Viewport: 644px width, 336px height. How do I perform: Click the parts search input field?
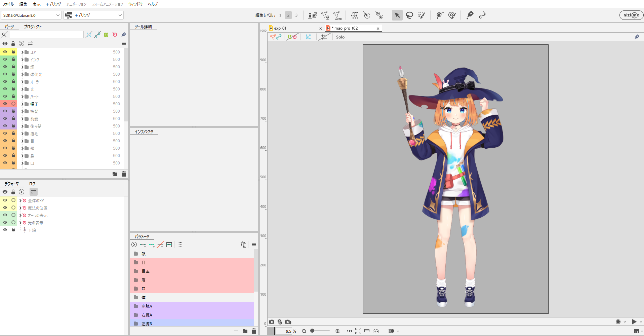pos(46,35)
